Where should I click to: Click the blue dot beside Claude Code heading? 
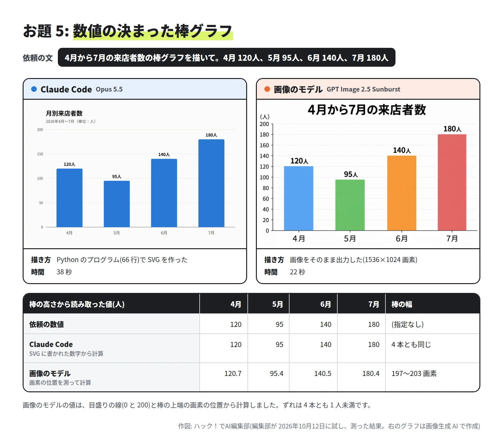[x=34, y=89]
